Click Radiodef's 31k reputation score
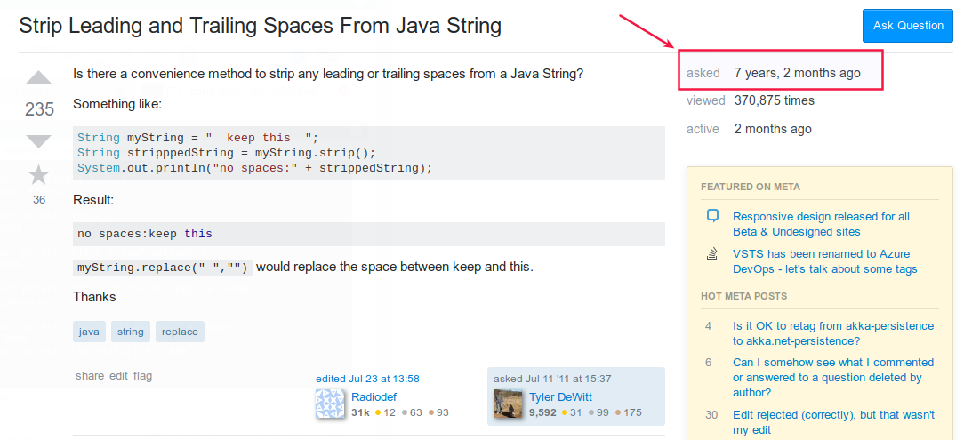980x440 pixels. pyautogui.click(x=361, y=412)
